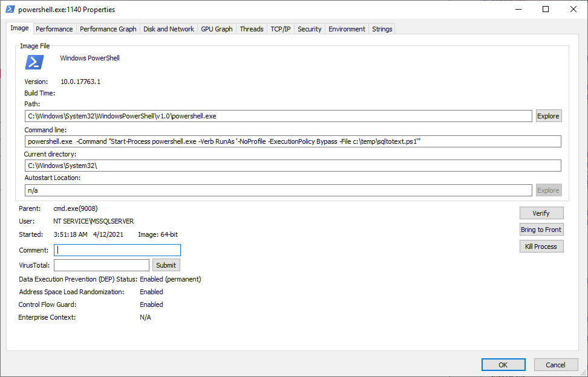The height and width of the screenshot is (377, 588).
Task: Click the PowerShell icon in title bar
Action: 10,9
